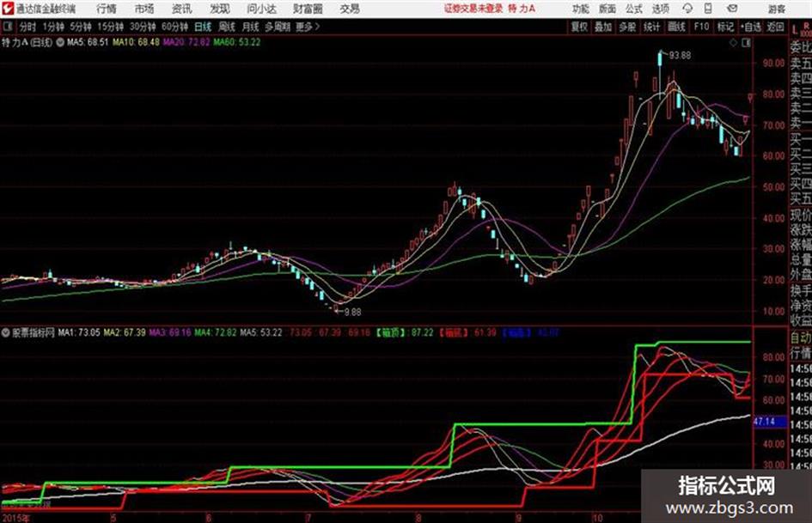Toggle the left panel icon beside 分时
The height and width of the screenshot is (523, 812).
7,27
